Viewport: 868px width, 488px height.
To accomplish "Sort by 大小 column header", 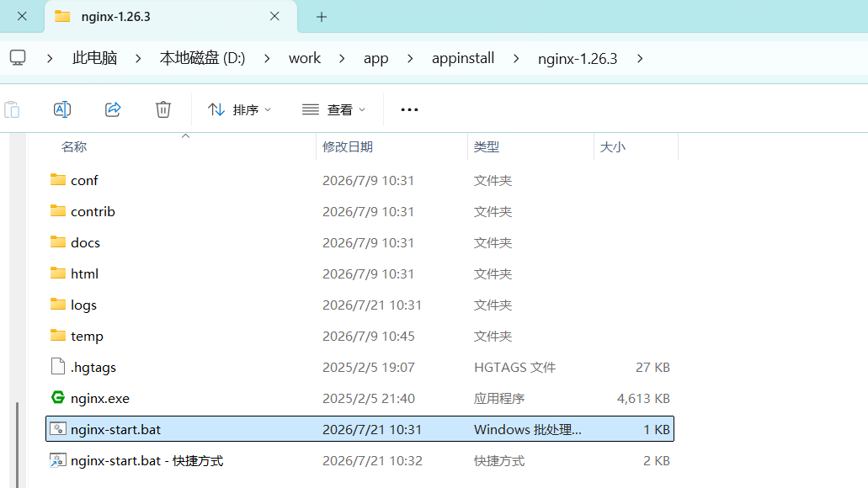I will point(613,147).
